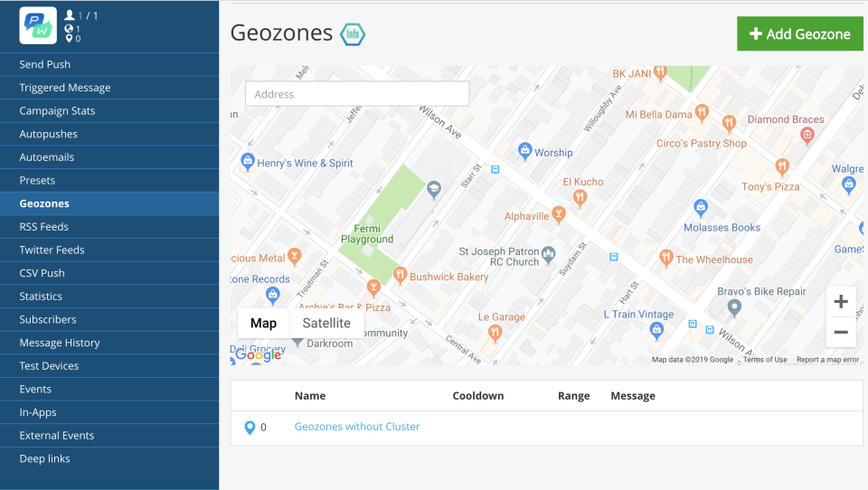Click the Cooldown column header
This screenshot has width=868, height=490.
click(x=478, y=396)
